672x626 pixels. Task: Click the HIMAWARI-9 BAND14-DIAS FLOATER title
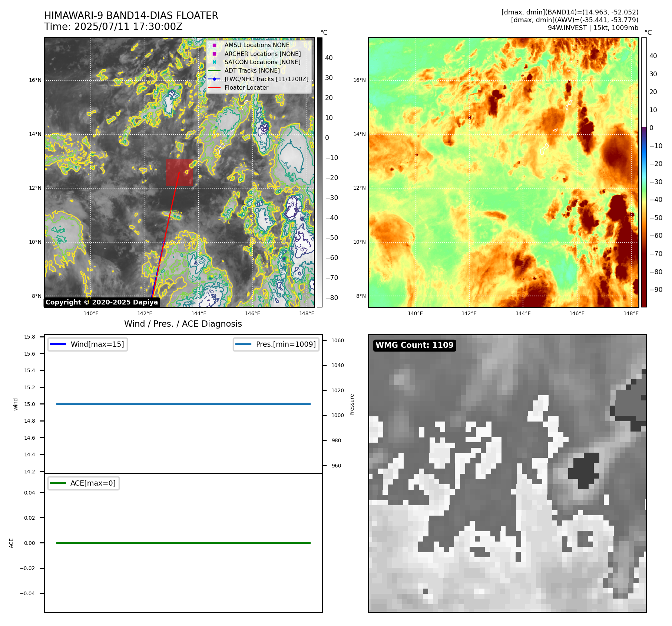click(x=131, y=16)
